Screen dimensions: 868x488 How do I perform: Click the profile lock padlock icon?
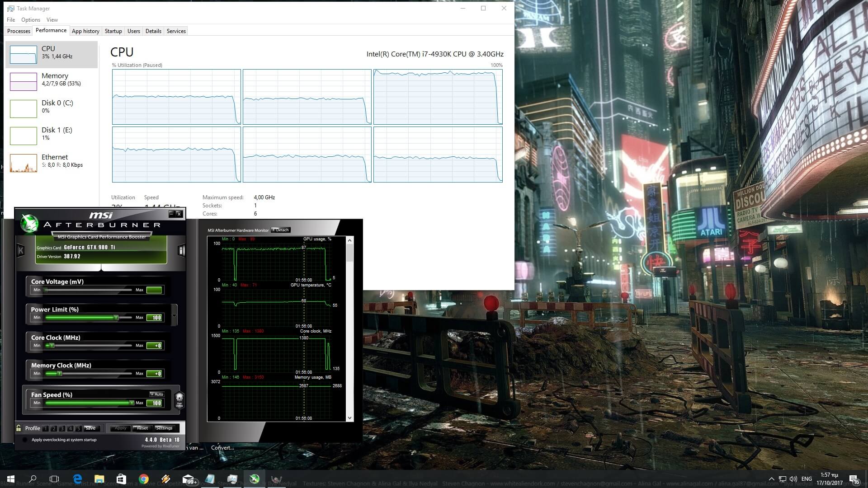[x=19, y=428]
